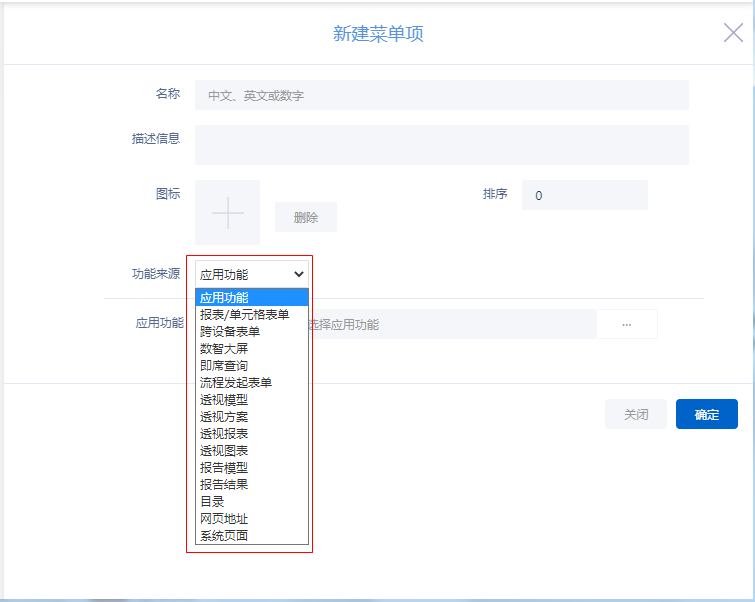Click the plus icon to upload image

coord(228,213)
